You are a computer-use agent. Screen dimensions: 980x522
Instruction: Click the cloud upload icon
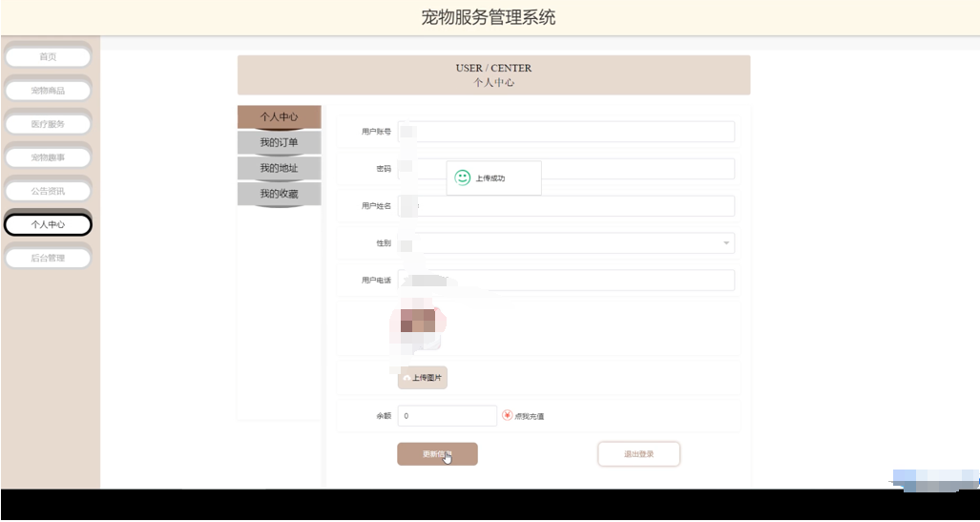tap(407, 378)
